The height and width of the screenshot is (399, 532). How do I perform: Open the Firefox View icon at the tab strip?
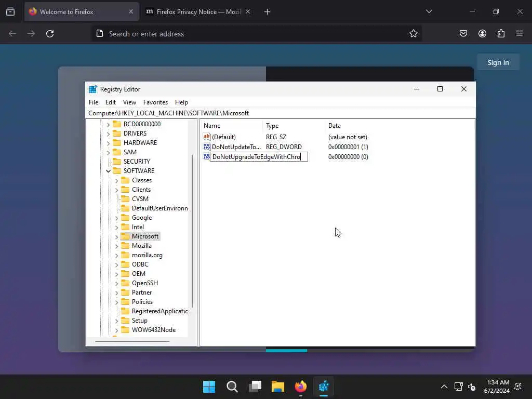[10, 11]
